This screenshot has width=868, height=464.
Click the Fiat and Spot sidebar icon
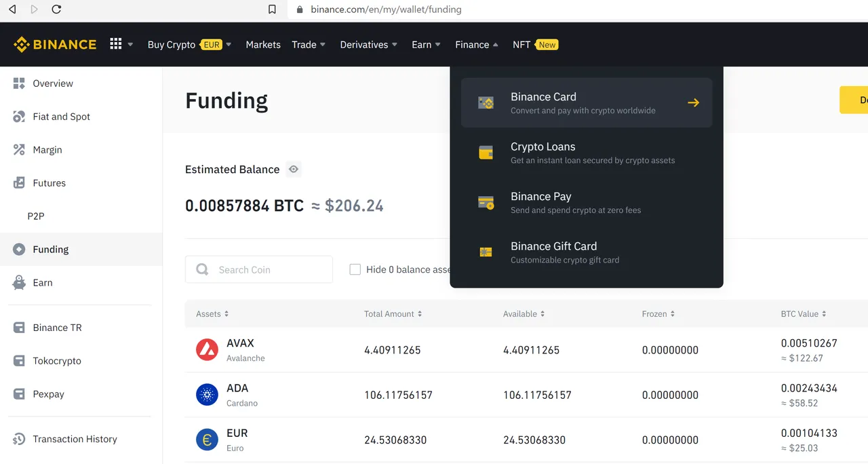(19, 117)
